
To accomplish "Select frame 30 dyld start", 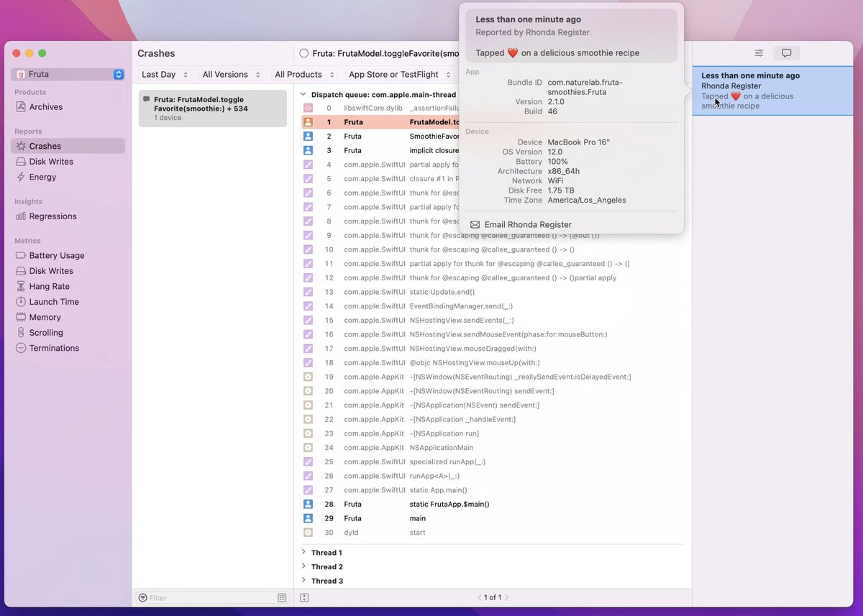I will [493, 533].
